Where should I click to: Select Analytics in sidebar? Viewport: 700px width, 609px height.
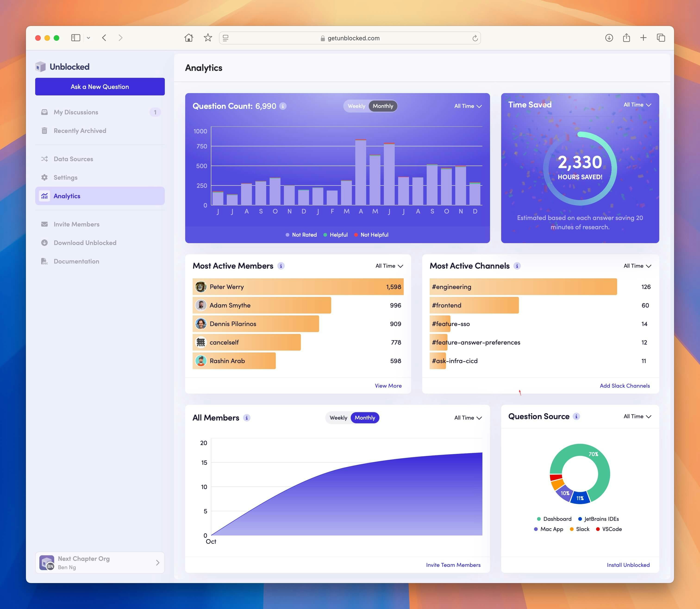point(100,196)
